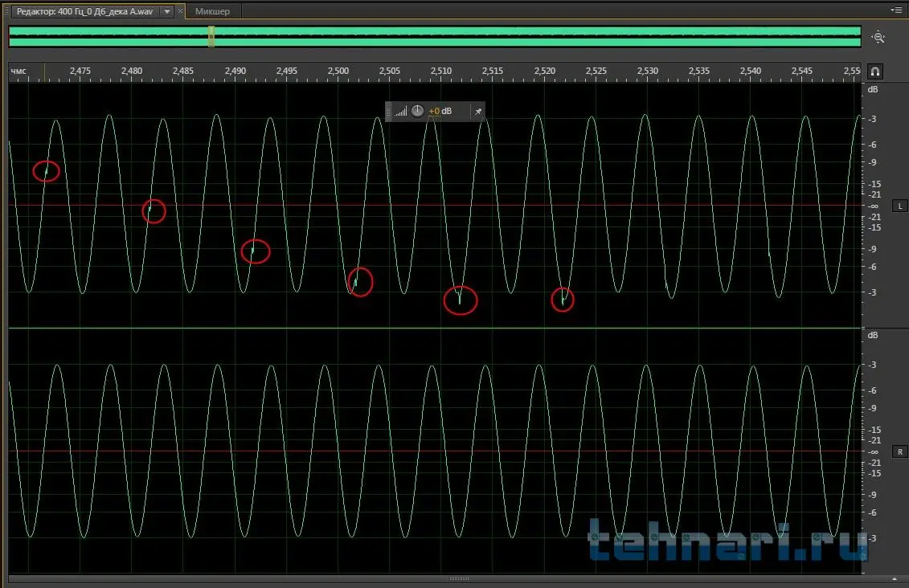Screen dimensions: 909x588
Task: Click the 2,505 mark on the time ruler
Action: pos(390,71)
